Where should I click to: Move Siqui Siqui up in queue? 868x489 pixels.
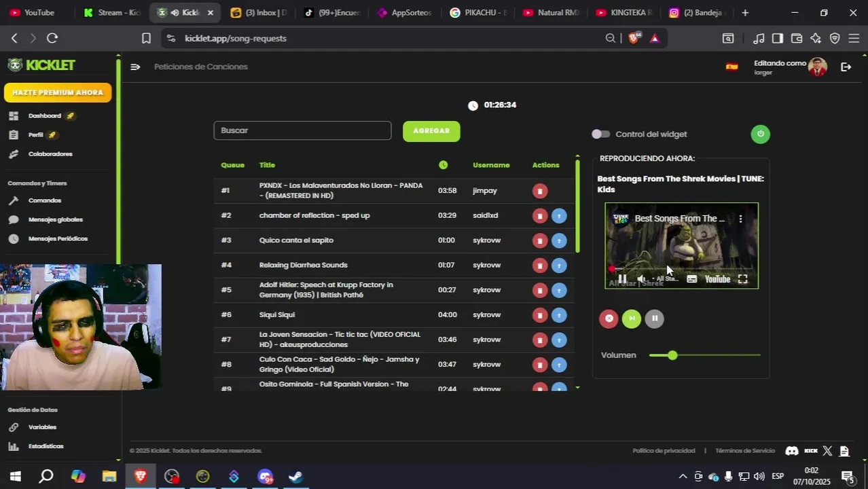click(x=559, y=315)
